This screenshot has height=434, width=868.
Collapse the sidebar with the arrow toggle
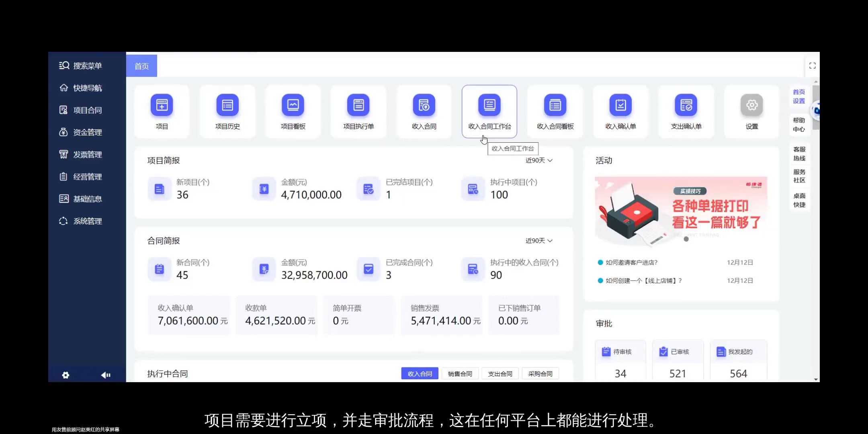106,375
